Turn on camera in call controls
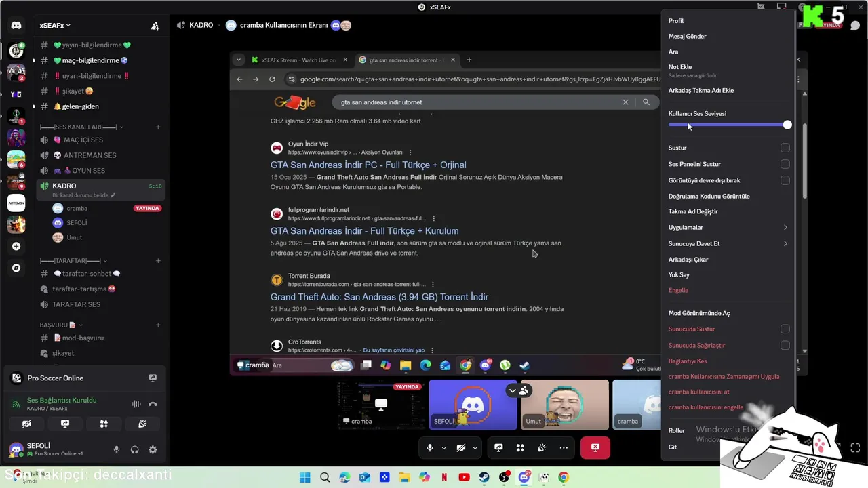868x488 pixels. click(461, 448)
